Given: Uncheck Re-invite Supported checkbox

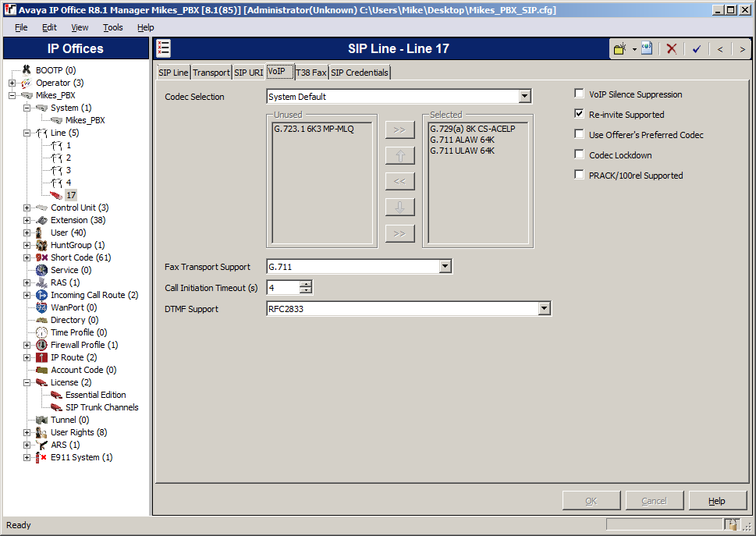Looking at the screenshot, I should click(579, 114).
